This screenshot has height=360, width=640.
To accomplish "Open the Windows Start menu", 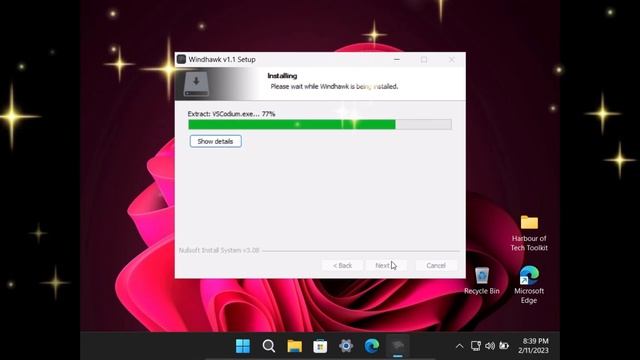I will click(243, 346).
